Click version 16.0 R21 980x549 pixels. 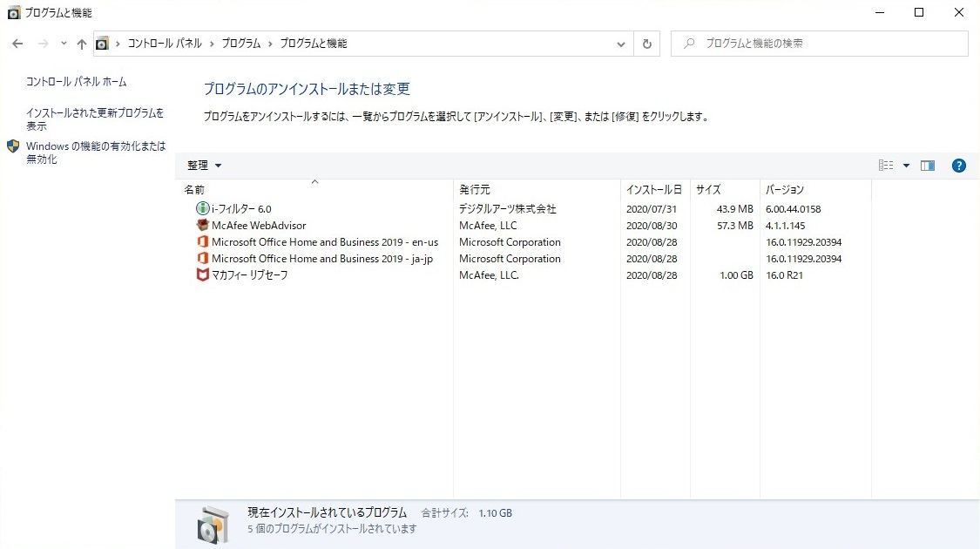pos(784,275)
